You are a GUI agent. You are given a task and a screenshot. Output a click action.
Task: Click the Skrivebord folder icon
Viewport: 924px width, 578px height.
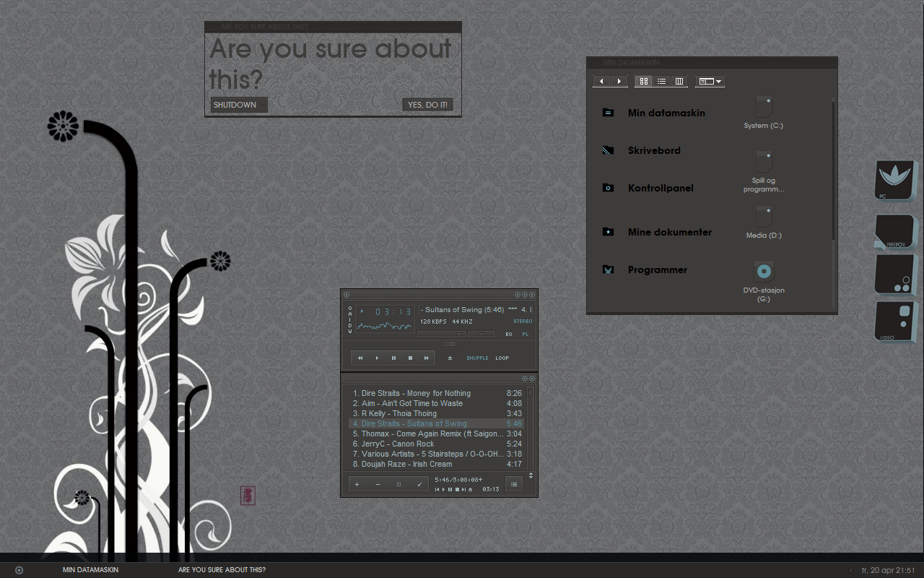click(x=609, y=150)
